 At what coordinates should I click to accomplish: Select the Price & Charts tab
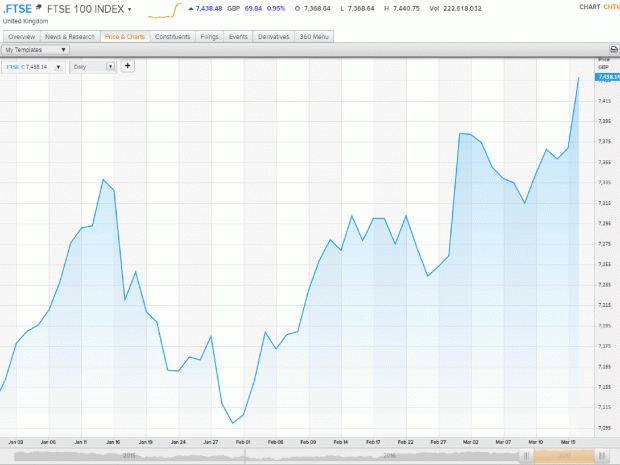point(125,36)
